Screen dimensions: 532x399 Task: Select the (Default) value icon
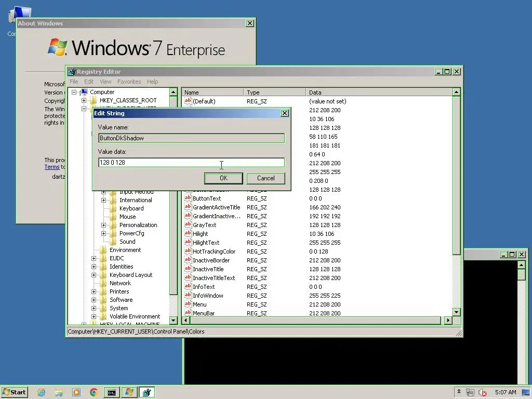point(188,101)
